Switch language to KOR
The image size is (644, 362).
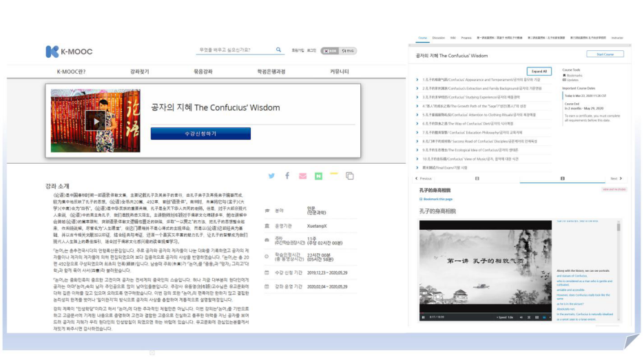point(330,51)
